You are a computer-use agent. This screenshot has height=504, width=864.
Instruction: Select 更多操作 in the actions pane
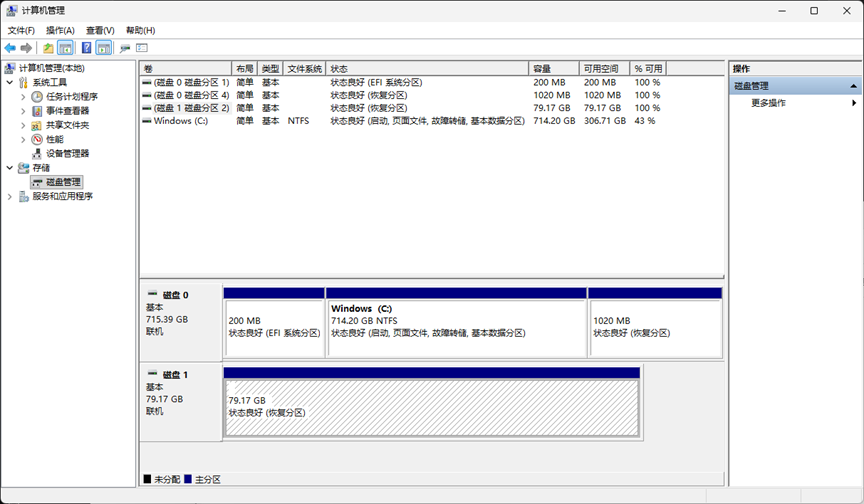(x=768, y=103)
